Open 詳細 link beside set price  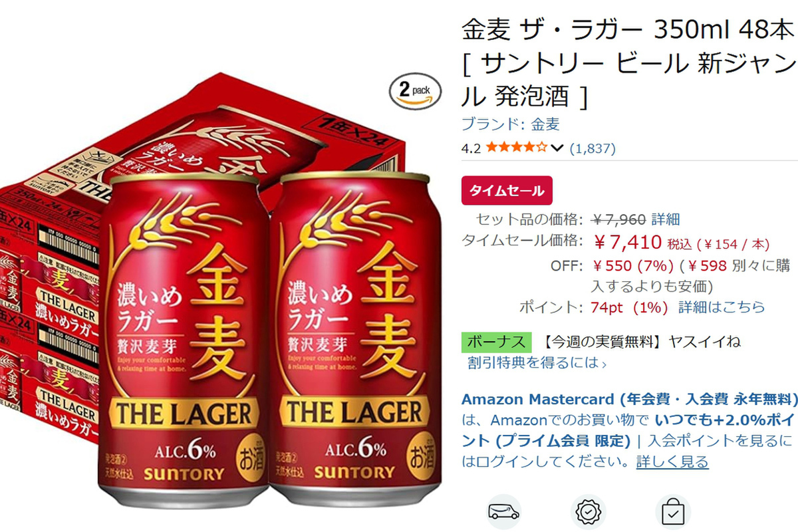666,219
